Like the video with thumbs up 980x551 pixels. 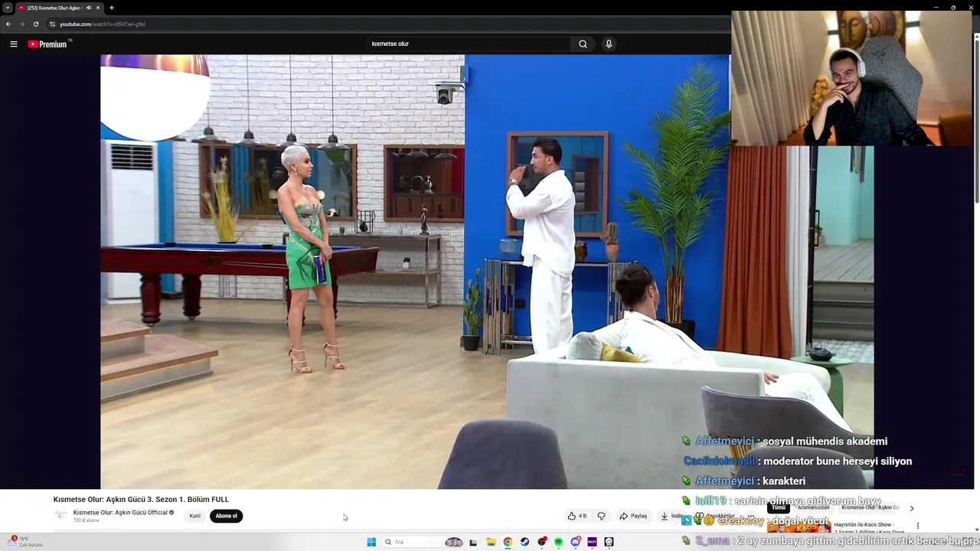(x=577, y=516)
